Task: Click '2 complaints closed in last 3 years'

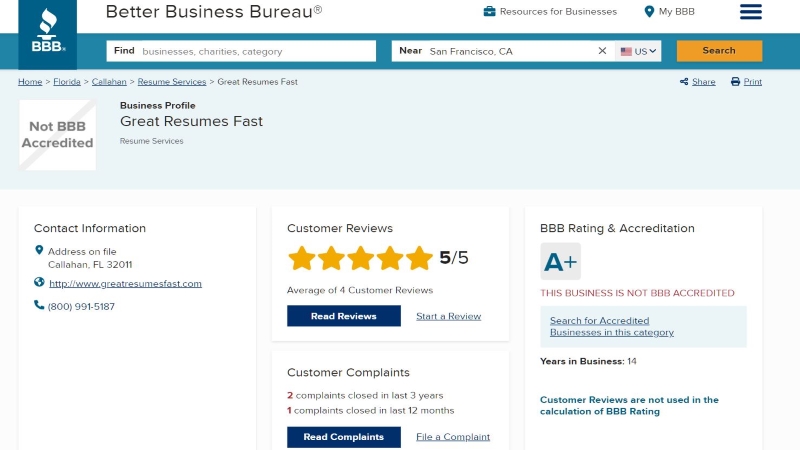Action: (x=365, y=395)
